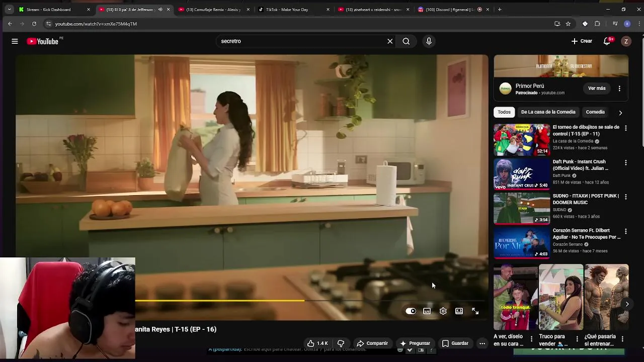Open Corazón Serrano No Te Preocupes title
This screenshot has width=644, height=362.
pyautogui.click(x=587, y=234)
